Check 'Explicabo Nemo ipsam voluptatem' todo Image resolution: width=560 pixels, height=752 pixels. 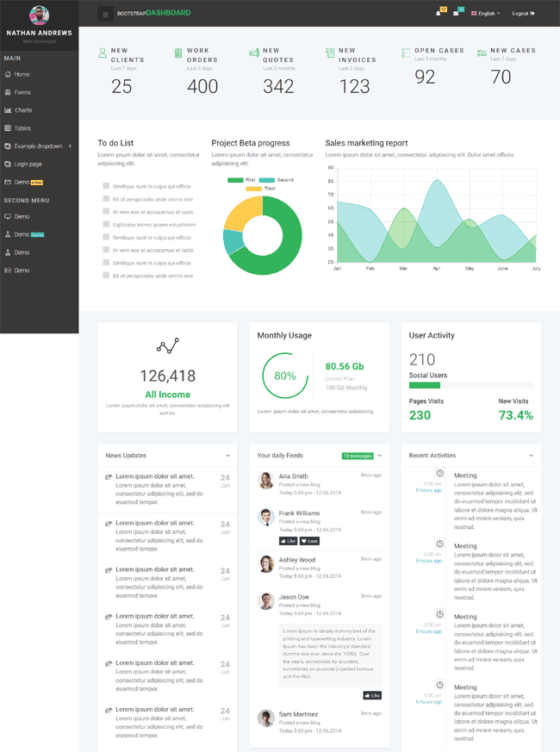coord(106,224)
